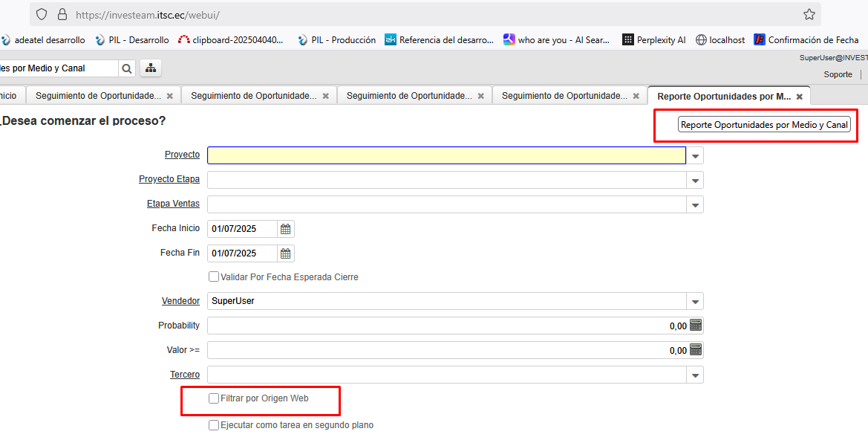Open calculator for the Probability field
The height and width of the screenshot is (443, 868).
click(x=696, y=326)
